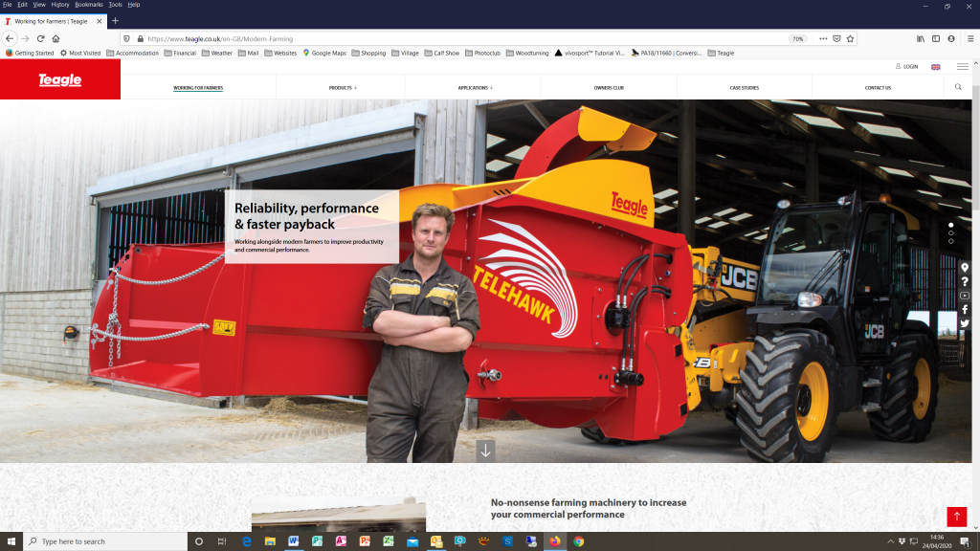
Task: Open Word from the taskbar
Action: click(294, 541)
